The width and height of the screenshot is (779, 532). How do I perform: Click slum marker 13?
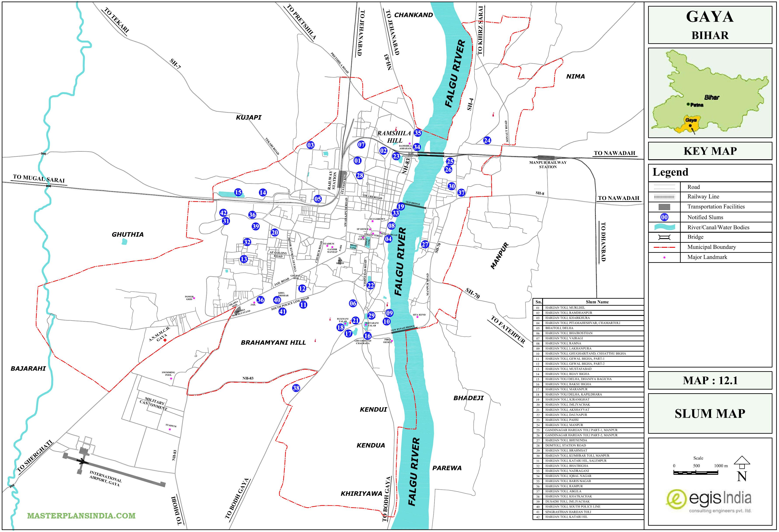coord(244,259)
